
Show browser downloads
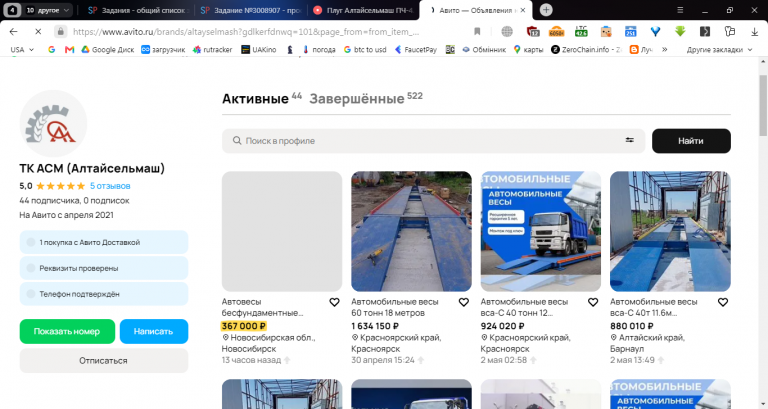754,32
